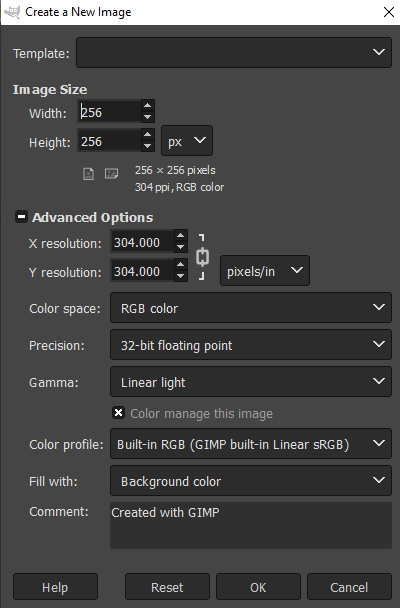This screenshot has height=608, width=400.
Task: Open the px unit dropdown
Action: [187, 140]
